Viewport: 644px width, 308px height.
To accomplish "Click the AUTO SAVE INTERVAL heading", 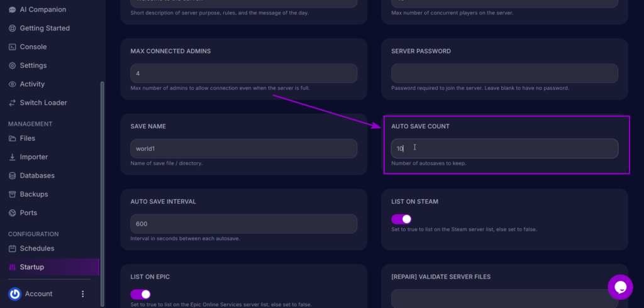I will point(163,202).
